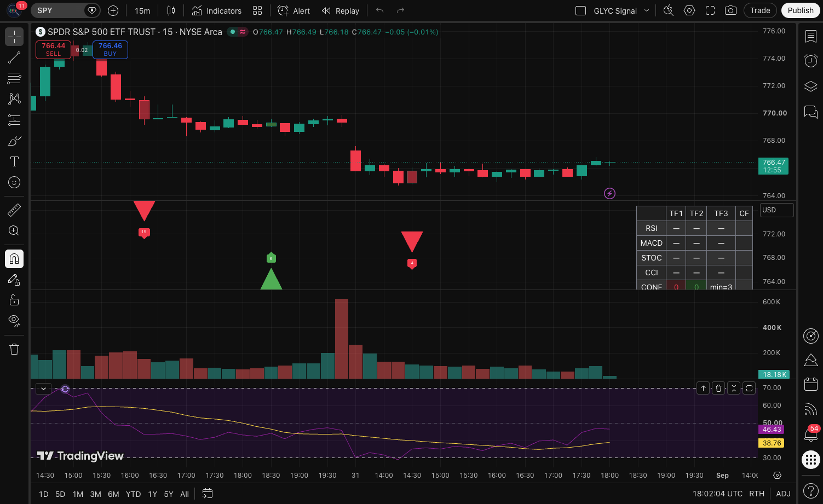Open the object tree layers panel

pyautogui.click(x=810, y=86)
